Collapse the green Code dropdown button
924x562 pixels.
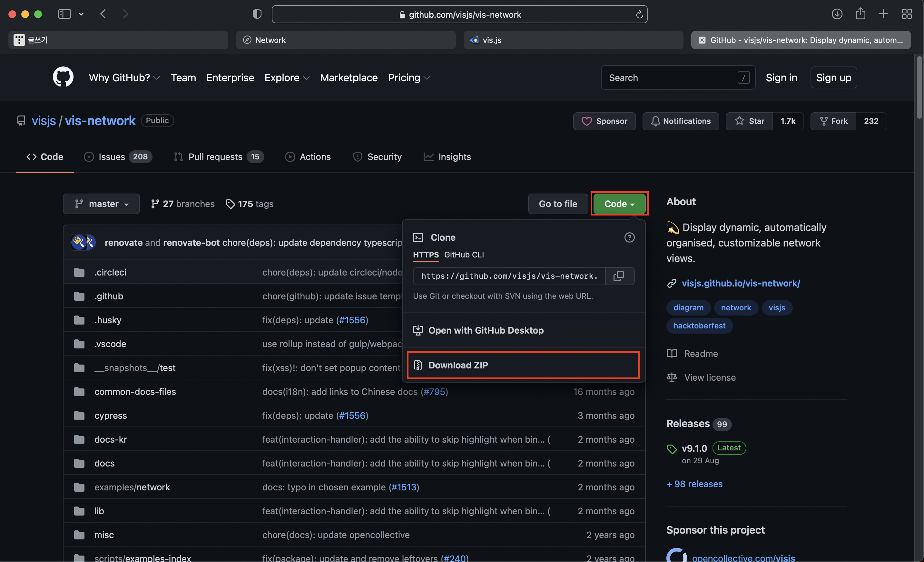coord(619,204)
